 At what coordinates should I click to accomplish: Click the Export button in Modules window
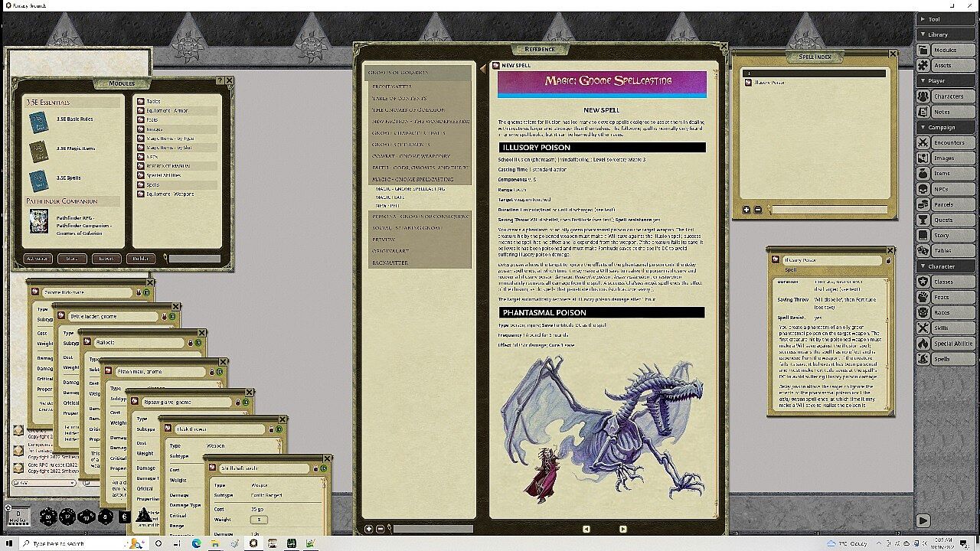(x=106, y=259)
